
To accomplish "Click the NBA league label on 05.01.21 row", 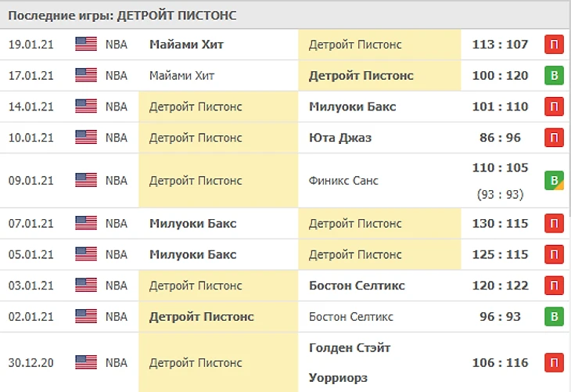I will 116,254.
